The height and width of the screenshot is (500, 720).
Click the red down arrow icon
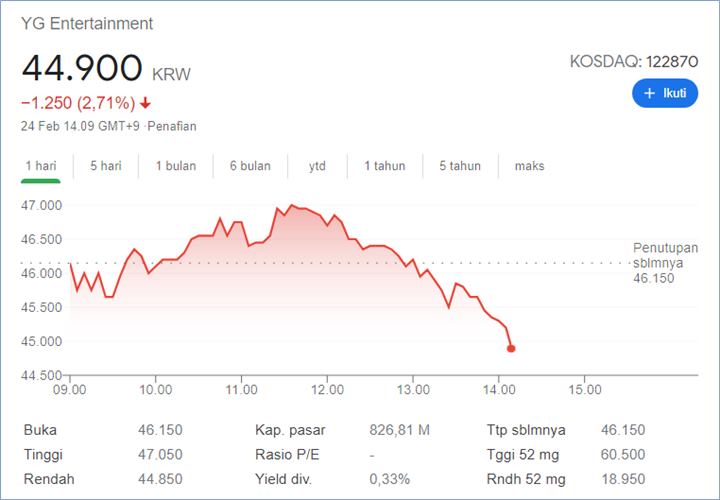pyautogui.click(x=145, y=102)
